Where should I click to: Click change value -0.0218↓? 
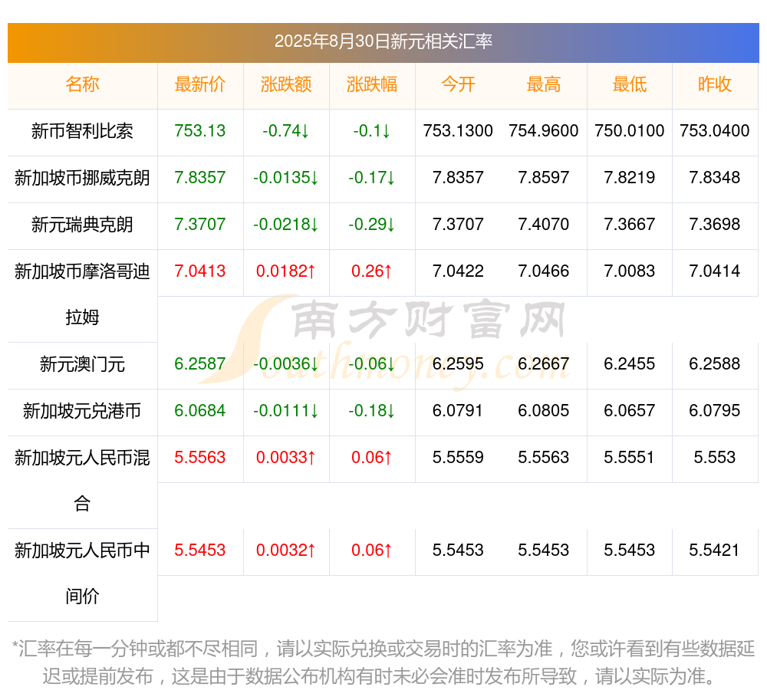286,225
